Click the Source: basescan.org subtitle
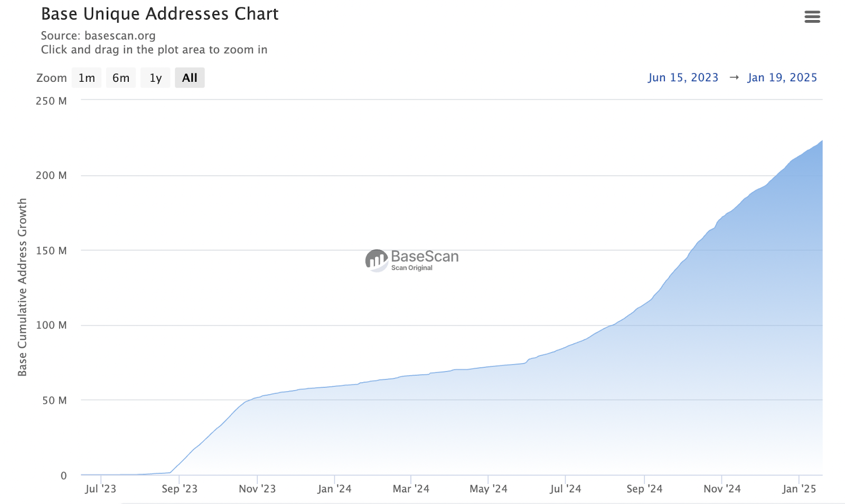Screen dimensions: 845x504 click(x=98, y=36)
